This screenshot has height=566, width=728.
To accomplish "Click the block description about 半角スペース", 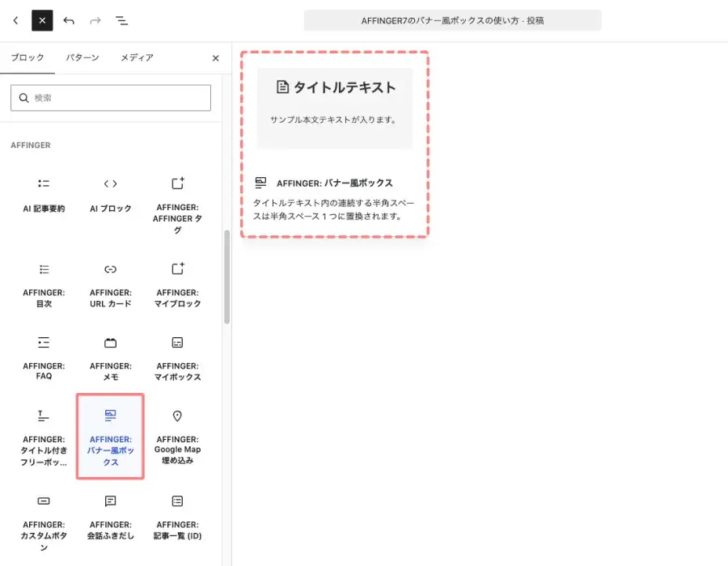I will tap(333, 209).
